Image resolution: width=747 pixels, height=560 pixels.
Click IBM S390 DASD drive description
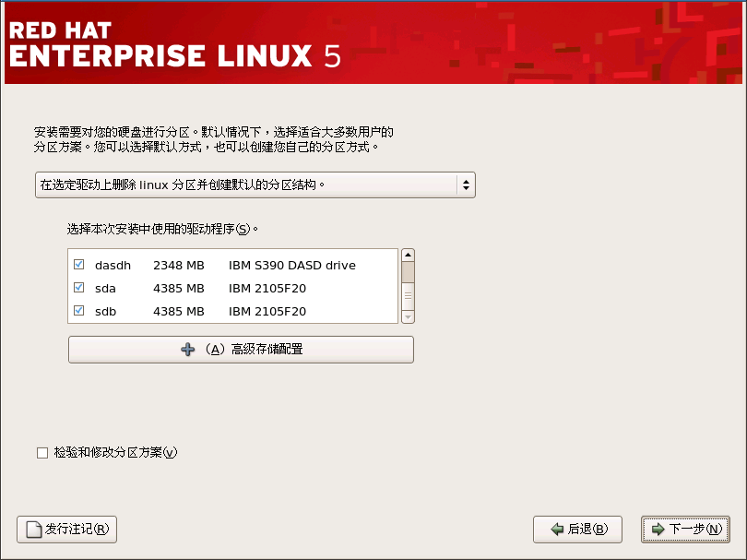292,266
